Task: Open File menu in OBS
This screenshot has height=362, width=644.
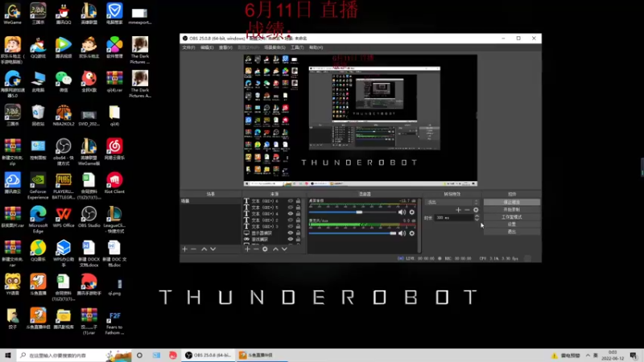Action: [188, 47]
